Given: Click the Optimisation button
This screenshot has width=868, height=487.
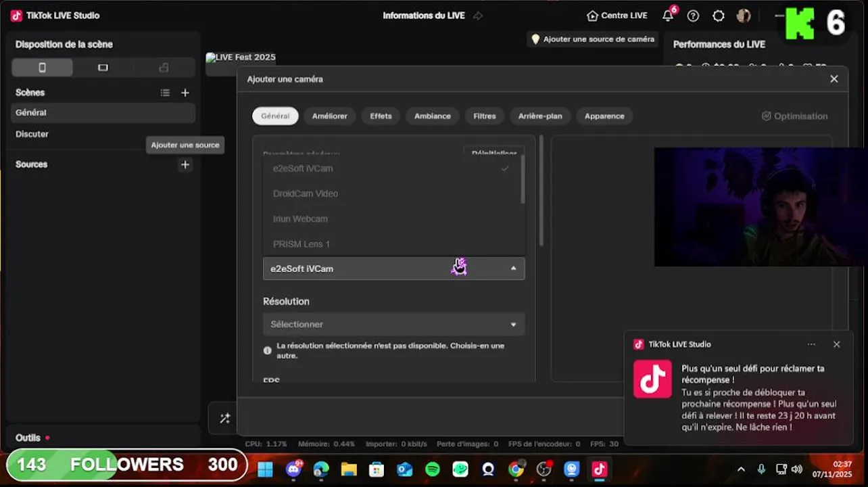Looking at the screenshot, I should pos(794,116).
